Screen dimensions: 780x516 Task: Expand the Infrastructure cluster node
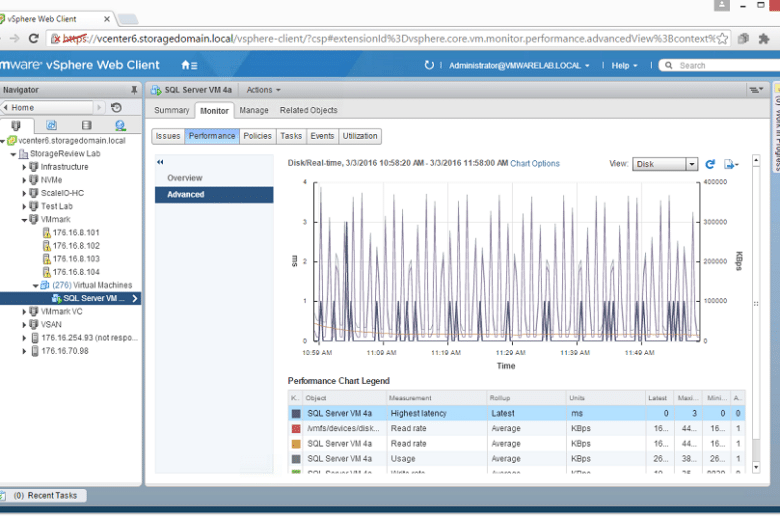[24, 167]
